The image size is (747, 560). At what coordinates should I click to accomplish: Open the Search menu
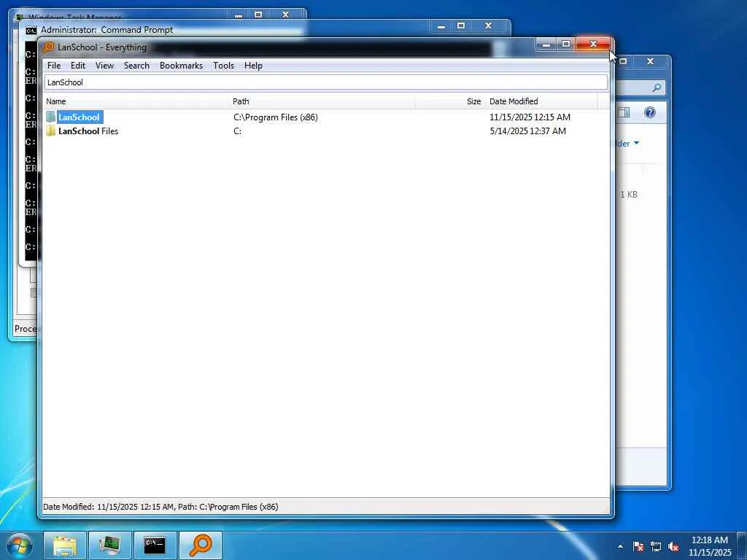[136, 66]
